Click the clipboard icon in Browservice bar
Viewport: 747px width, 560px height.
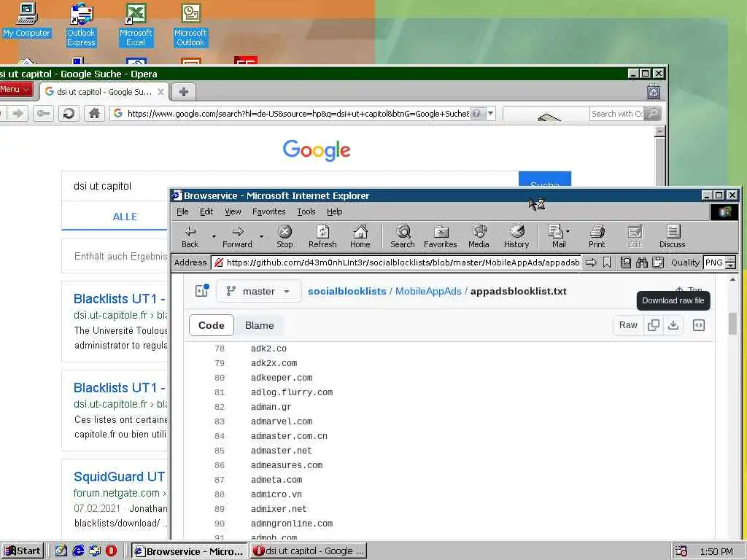coord(658,262)
